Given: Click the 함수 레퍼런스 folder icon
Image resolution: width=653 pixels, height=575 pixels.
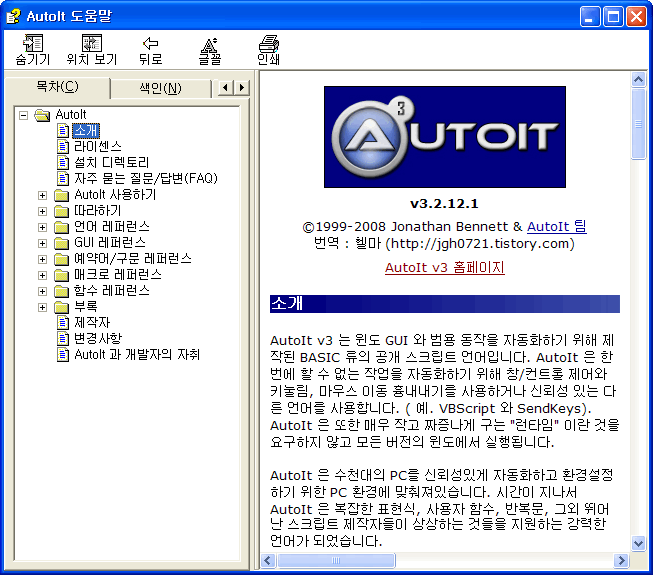Looking at the screenshot, I should pos(62,291).
